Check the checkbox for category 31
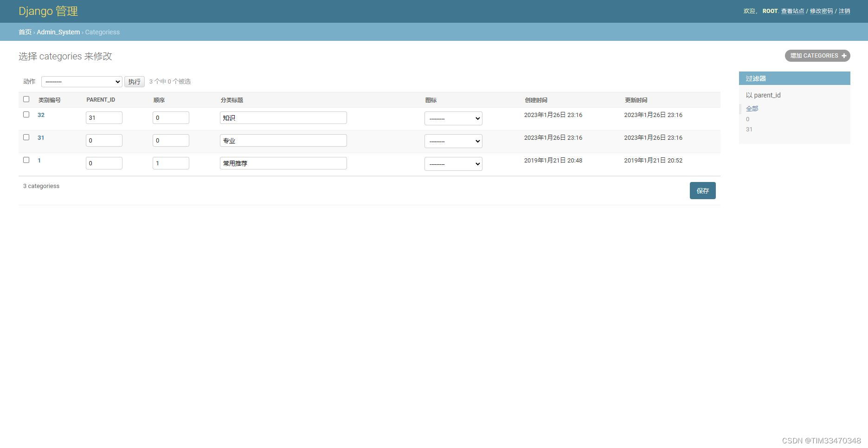This screenshot has width=868, height=448. tap(26, 137)
